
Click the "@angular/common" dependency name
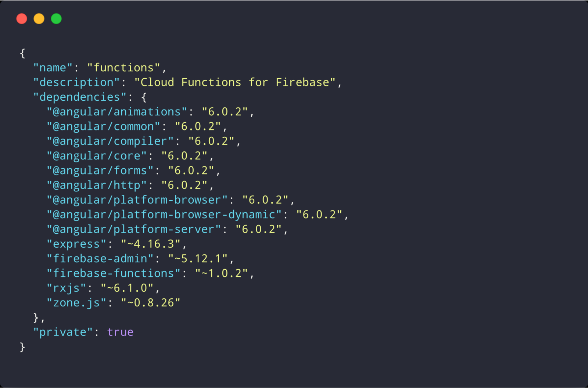pos(103,127)
